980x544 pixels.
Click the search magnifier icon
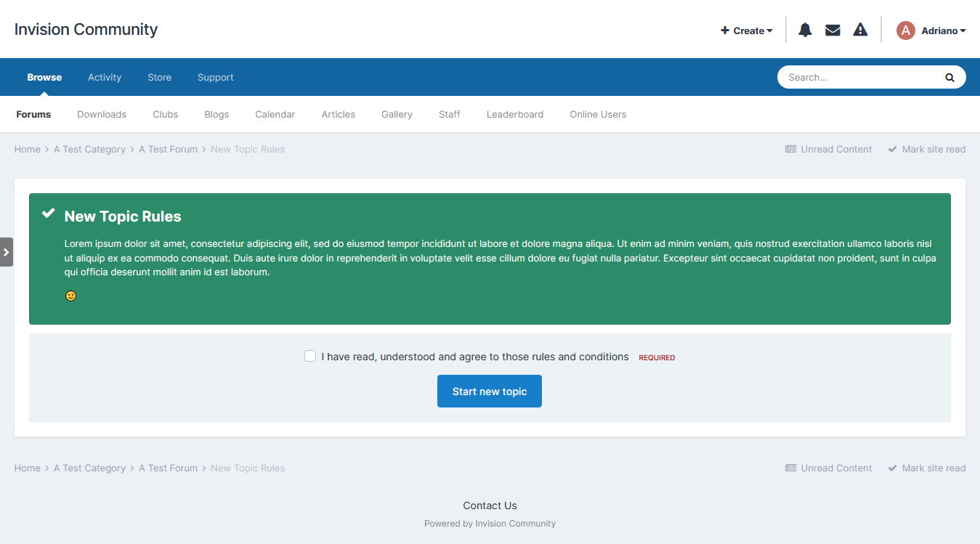point(949,77)
